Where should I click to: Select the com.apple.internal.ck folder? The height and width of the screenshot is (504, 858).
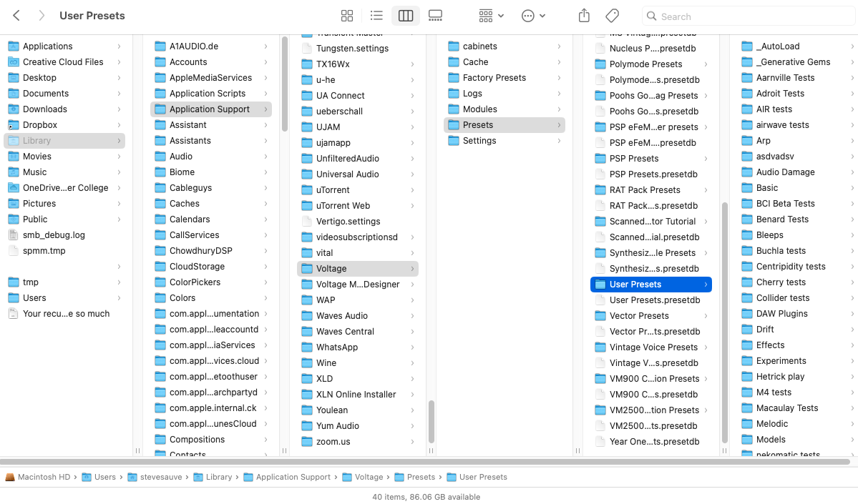pos(211,407)
